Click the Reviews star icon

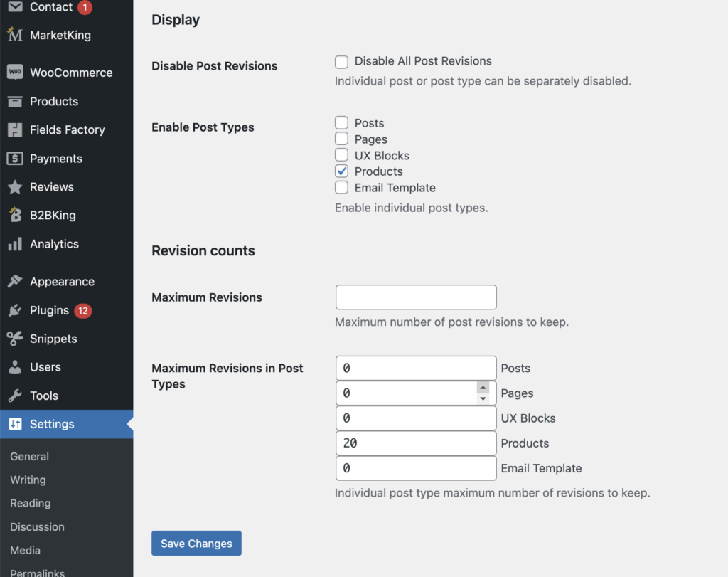coord(15,186)
